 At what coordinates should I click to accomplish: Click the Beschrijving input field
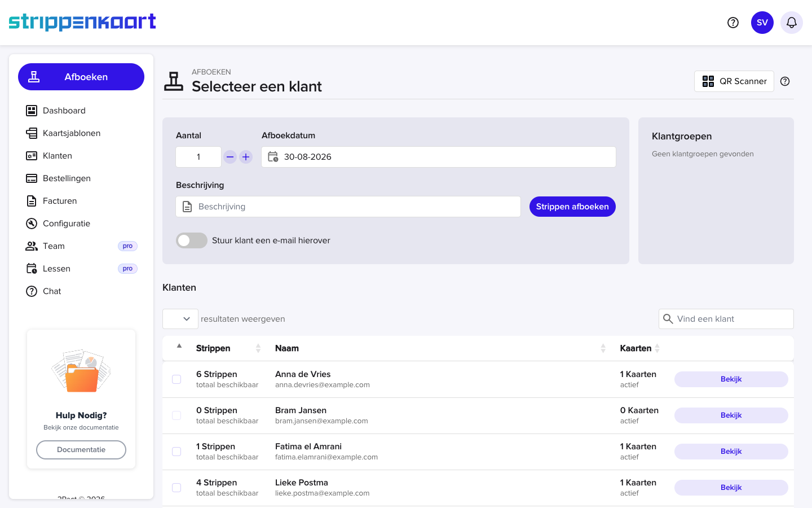(x=348, y=207)
